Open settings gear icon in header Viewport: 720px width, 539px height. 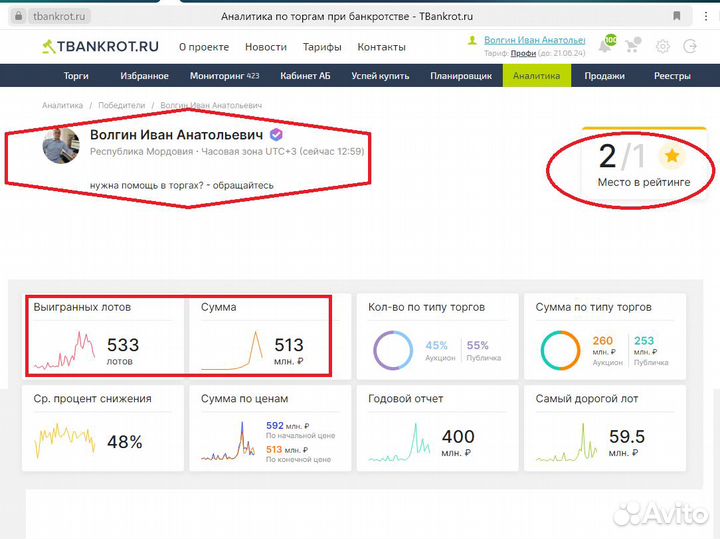pos(662,47)
